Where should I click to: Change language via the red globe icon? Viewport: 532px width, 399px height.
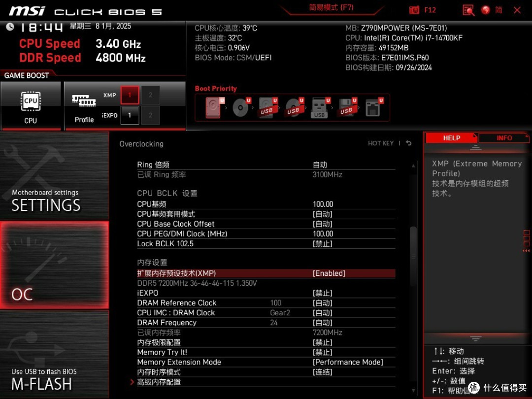coord(486,10)
